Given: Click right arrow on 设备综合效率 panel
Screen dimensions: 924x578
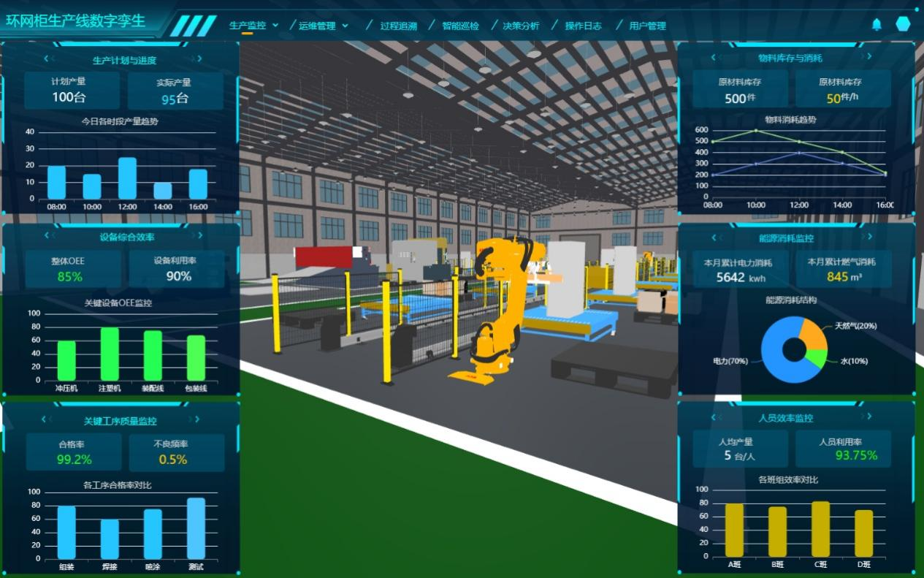Looking at the screenshot, I should click(199, 235).
